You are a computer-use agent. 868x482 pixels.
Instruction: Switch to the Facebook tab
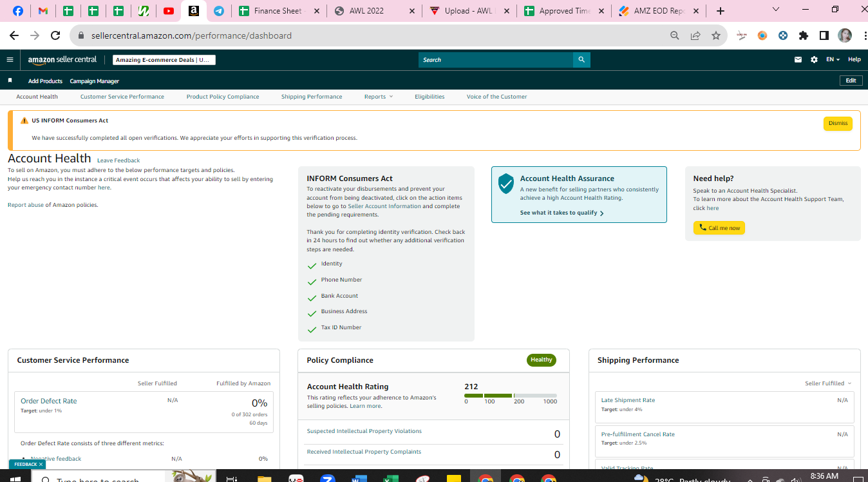click(x=18, y=11)
